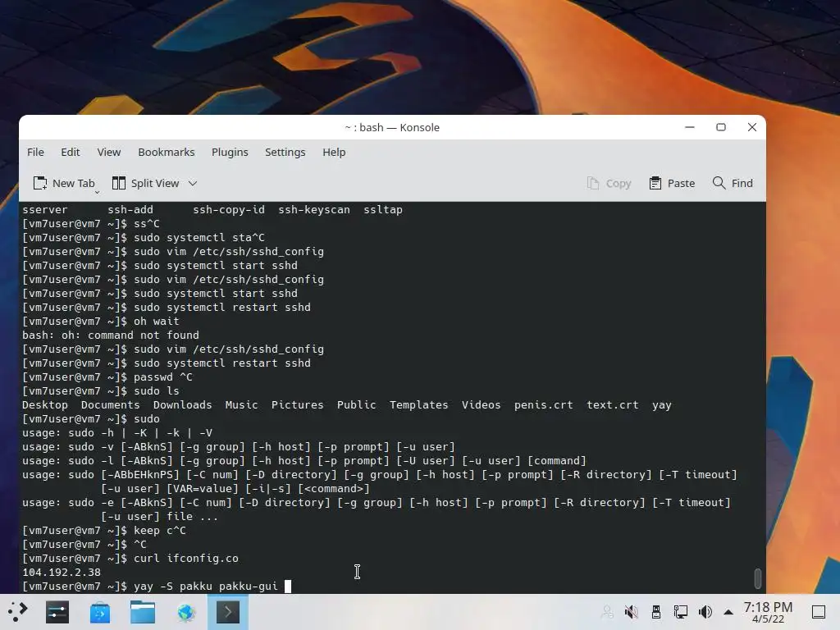Open the network connections tray icon

[x=681, y=612]
